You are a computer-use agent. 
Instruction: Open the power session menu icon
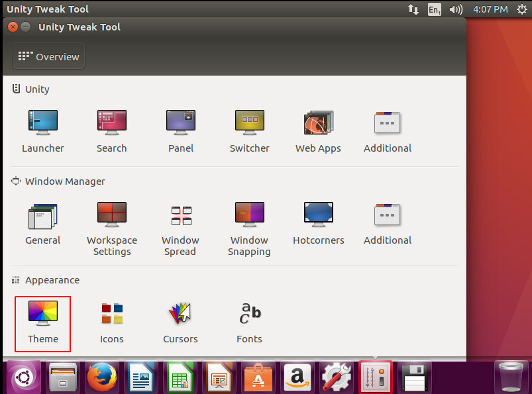pos(522,9)
